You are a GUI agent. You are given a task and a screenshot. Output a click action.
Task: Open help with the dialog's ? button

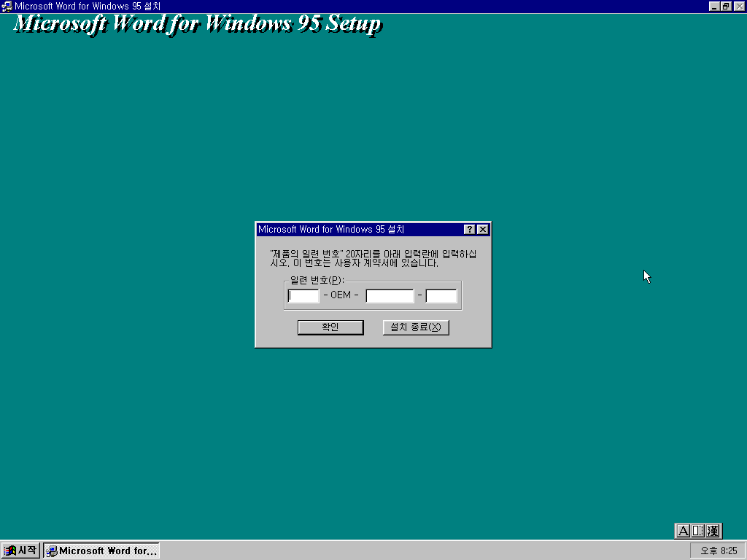point(469,230)
